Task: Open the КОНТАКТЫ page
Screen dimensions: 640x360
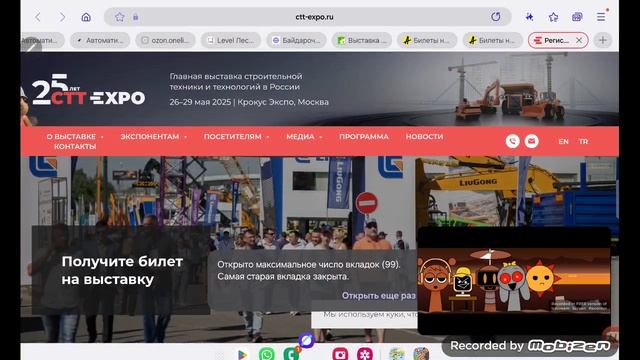Action: pos(75,146)
